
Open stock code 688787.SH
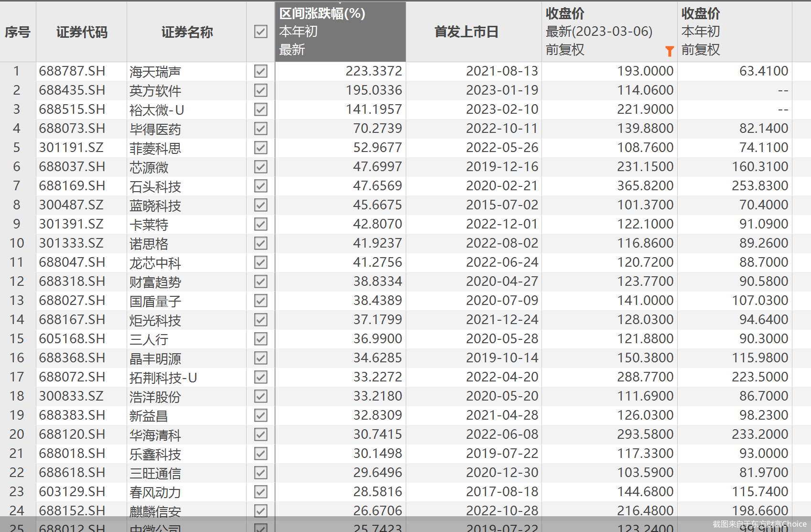click(72, 71)
